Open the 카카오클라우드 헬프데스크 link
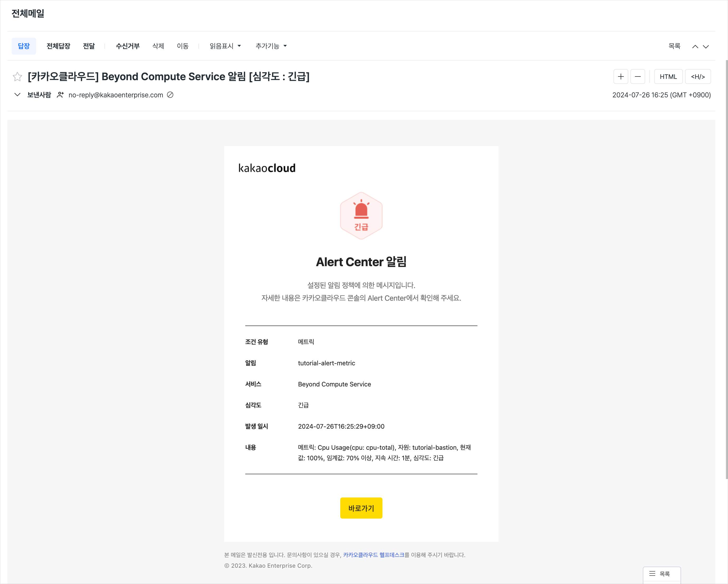This screenshot has height=584, width=728. [373, 555]
